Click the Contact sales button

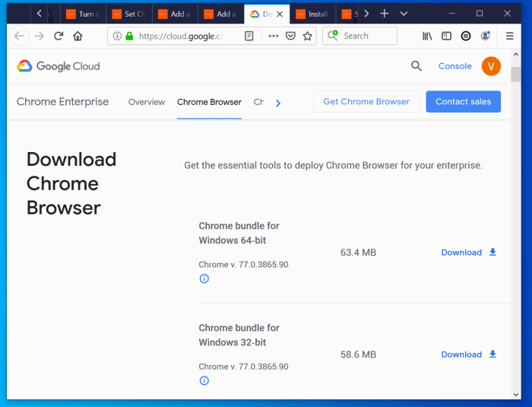(x=464, y=102)
